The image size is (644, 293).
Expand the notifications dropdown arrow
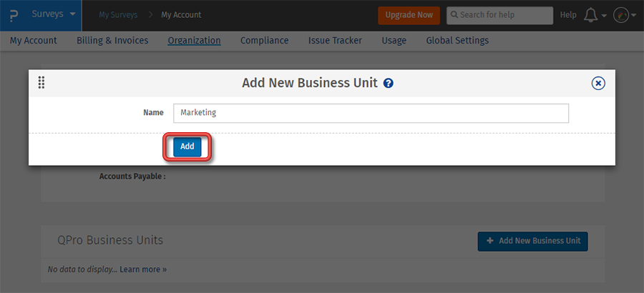coord(605,16)
